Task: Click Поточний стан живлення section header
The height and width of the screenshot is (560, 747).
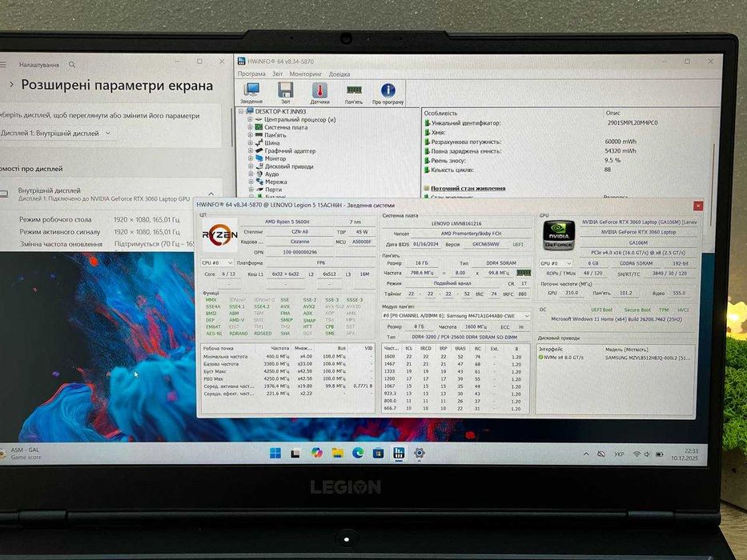Action: pos(468,188)
